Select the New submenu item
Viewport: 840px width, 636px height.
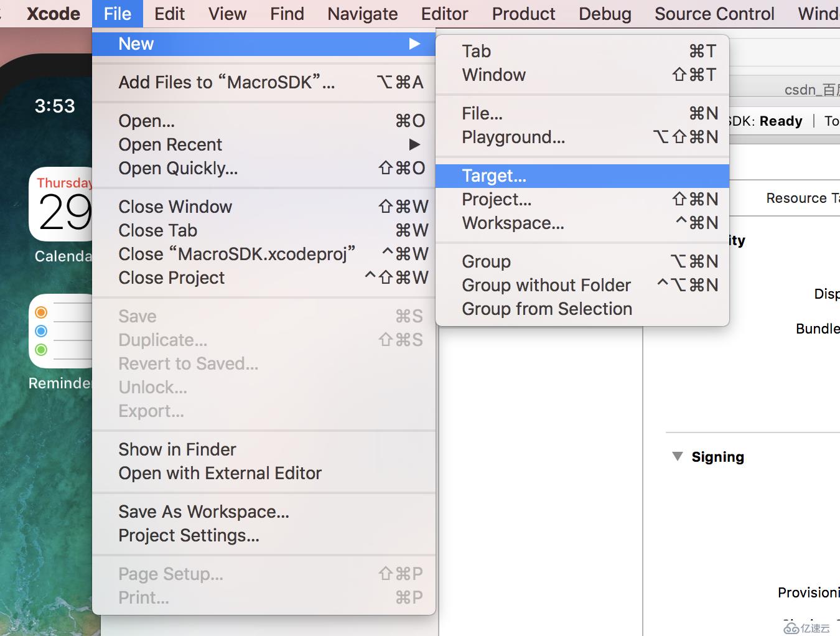(264, 44)
